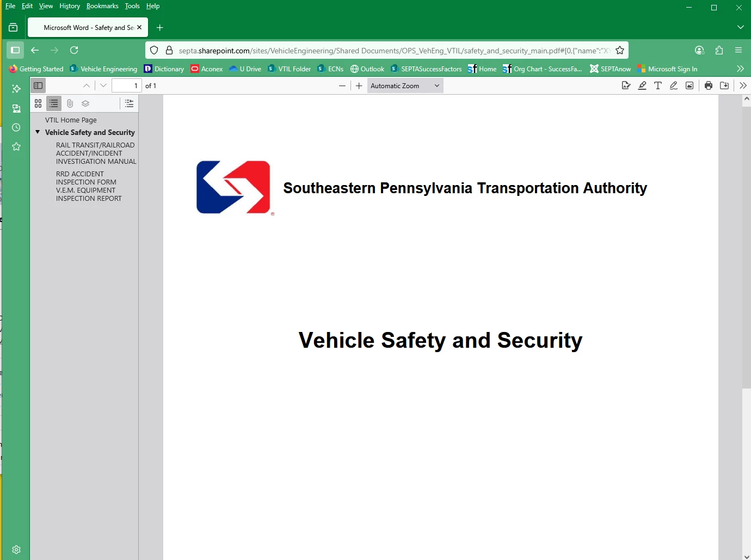Open Getting Started bookmark
751x560 pixels.
[36, 69]
